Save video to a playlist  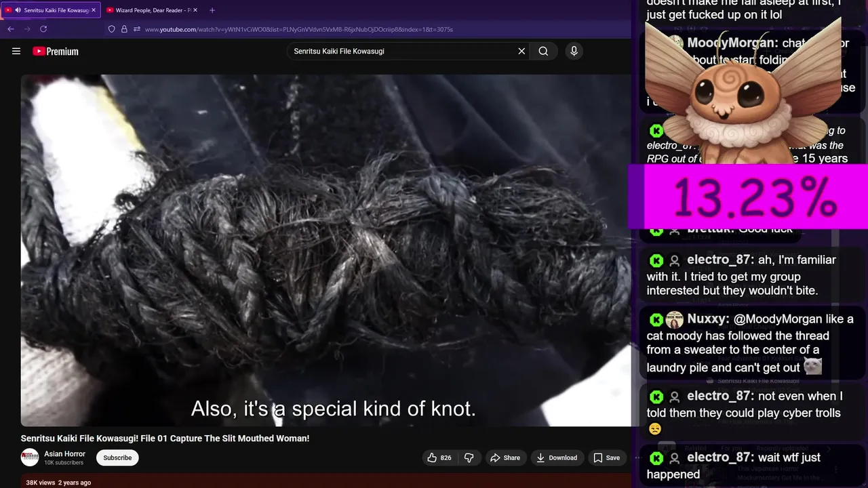pyautogui.click(x=606, y=457)
